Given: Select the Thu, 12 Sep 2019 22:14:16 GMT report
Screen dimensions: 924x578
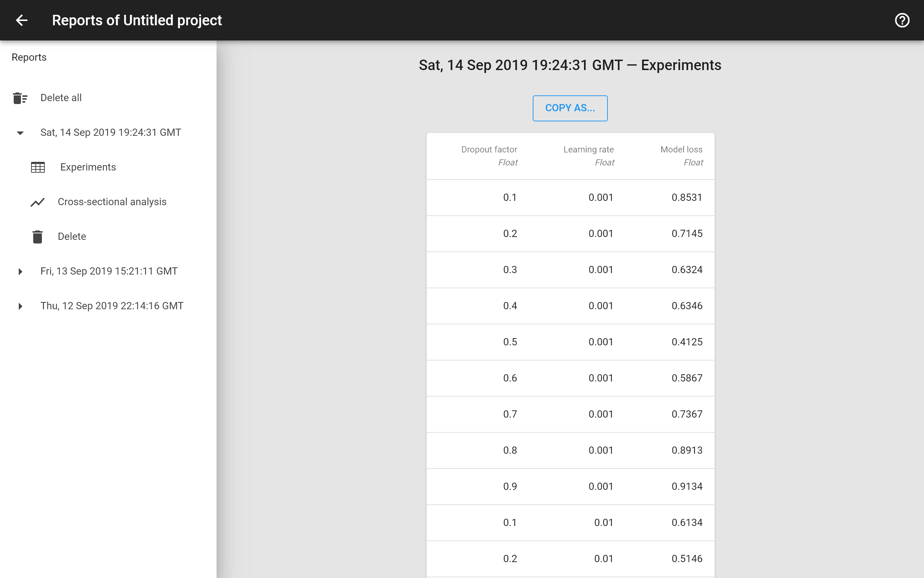Looking at the screenshot, I should (108, 306).
